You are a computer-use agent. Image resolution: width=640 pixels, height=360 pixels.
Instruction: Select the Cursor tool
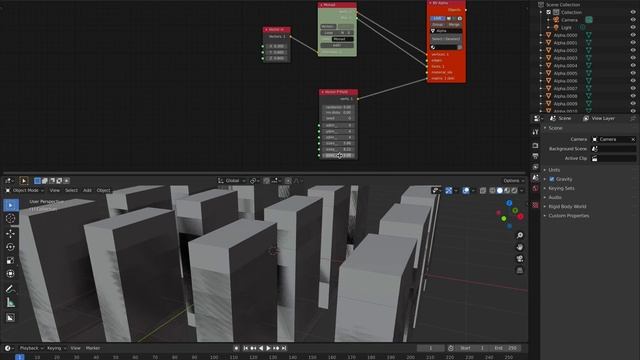coord(11,218)
